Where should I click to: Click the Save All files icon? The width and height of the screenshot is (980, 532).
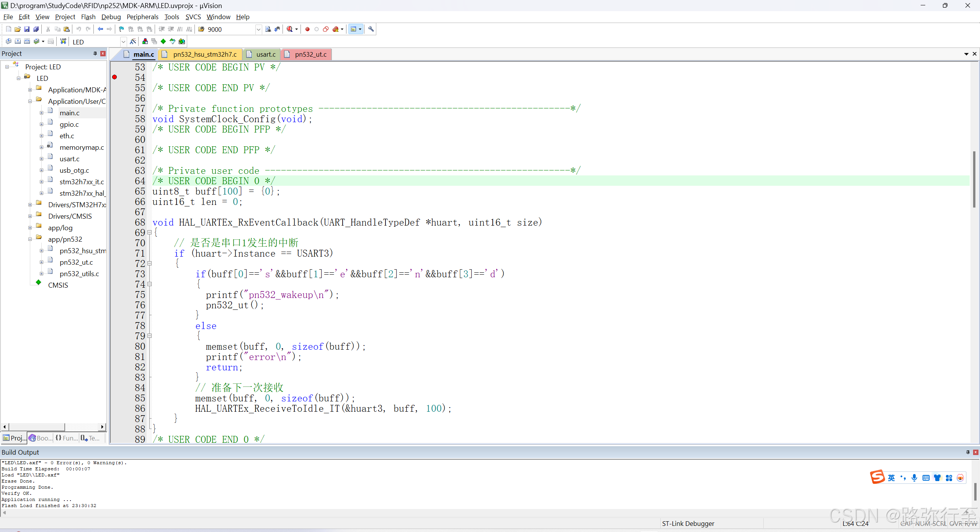click(36, 29)
